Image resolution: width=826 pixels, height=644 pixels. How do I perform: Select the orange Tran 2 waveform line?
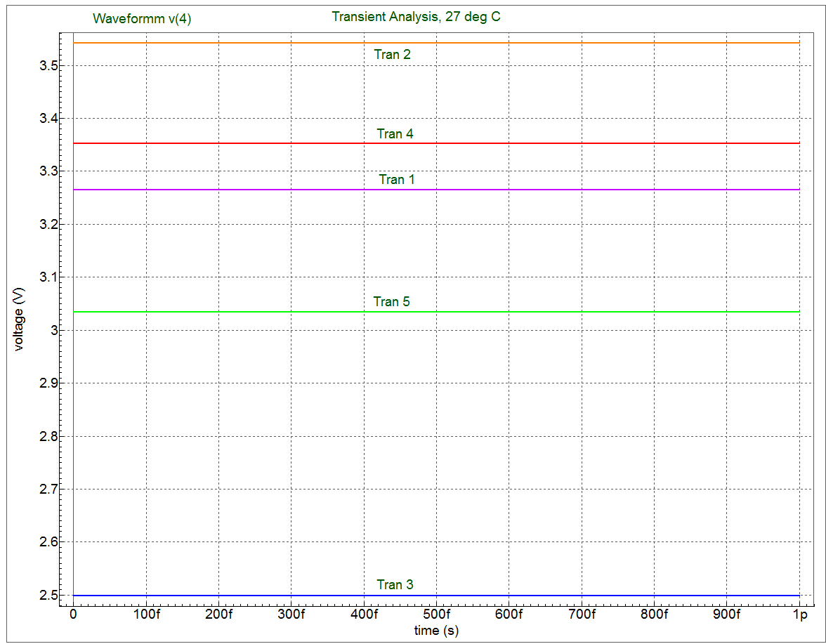[x=436, y=43]
